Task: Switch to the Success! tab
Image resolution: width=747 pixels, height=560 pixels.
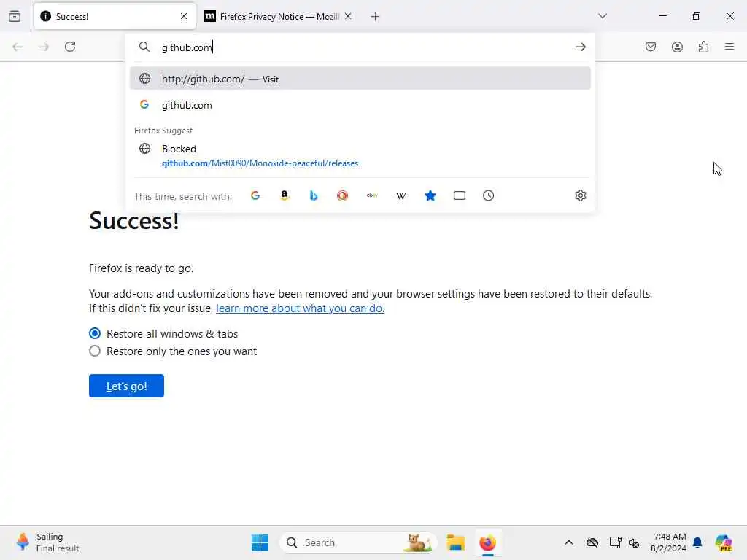Action: (x=115, y=16)
